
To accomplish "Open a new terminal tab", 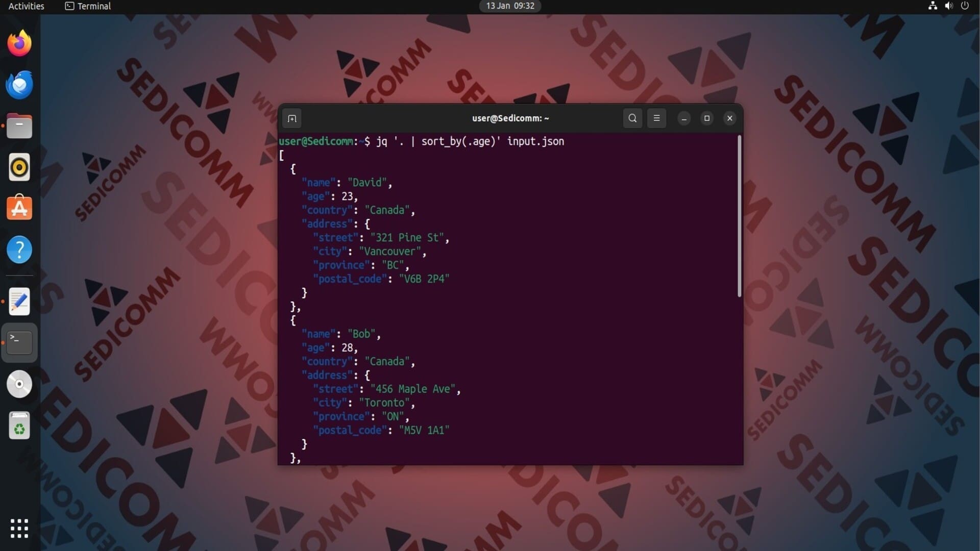I will tap(292, 118).
